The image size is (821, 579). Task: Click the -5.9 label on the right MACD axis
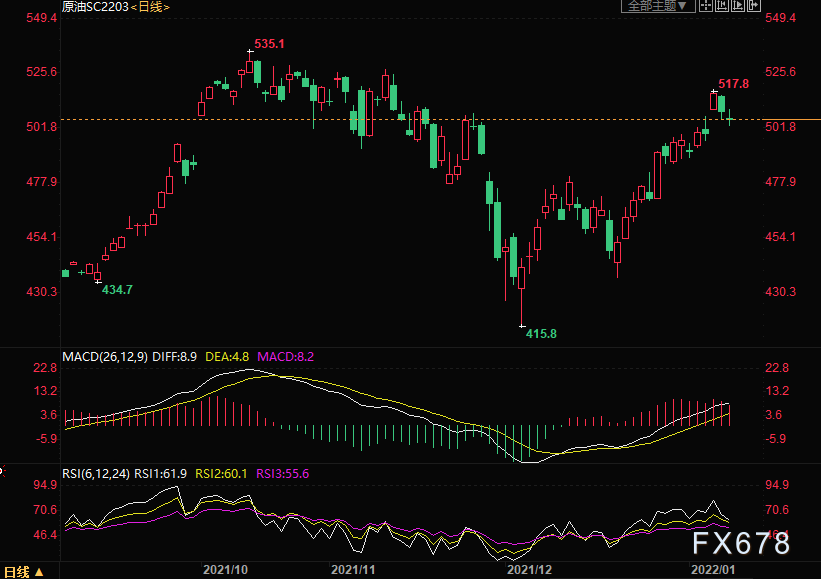776,439
